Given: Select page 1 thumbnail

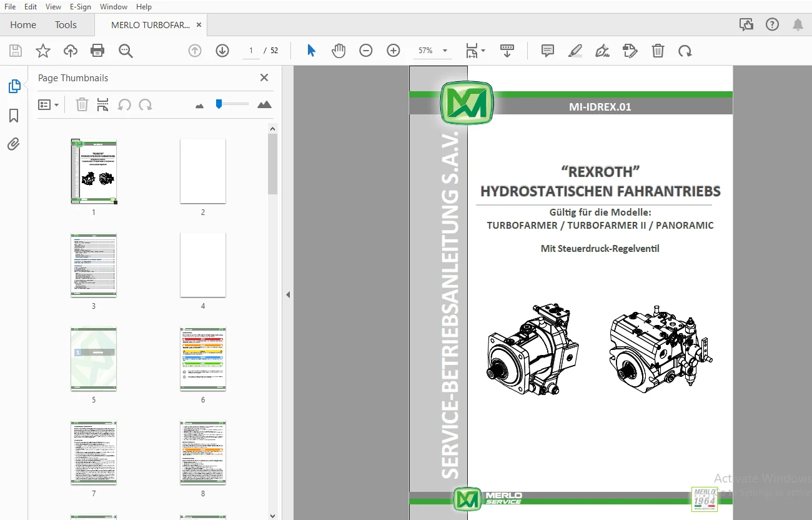Looking at the screenshot, I should coord(94,171).
